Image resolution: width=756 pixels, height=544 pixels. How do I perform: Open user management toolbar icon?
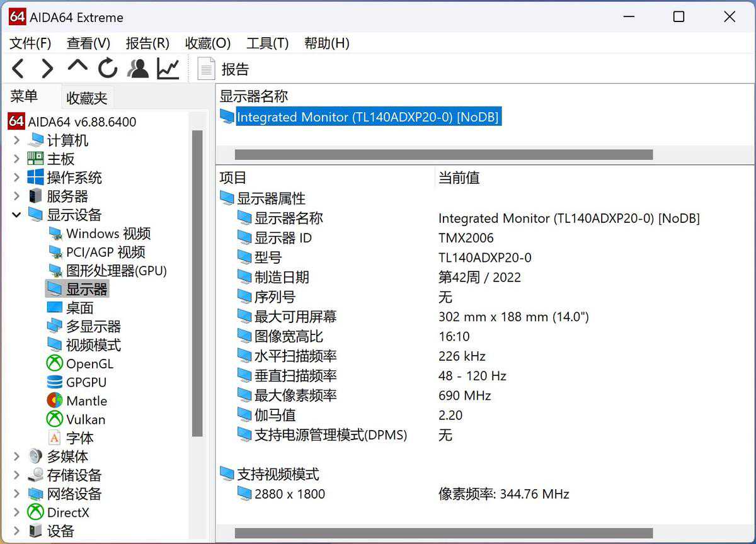137,68
